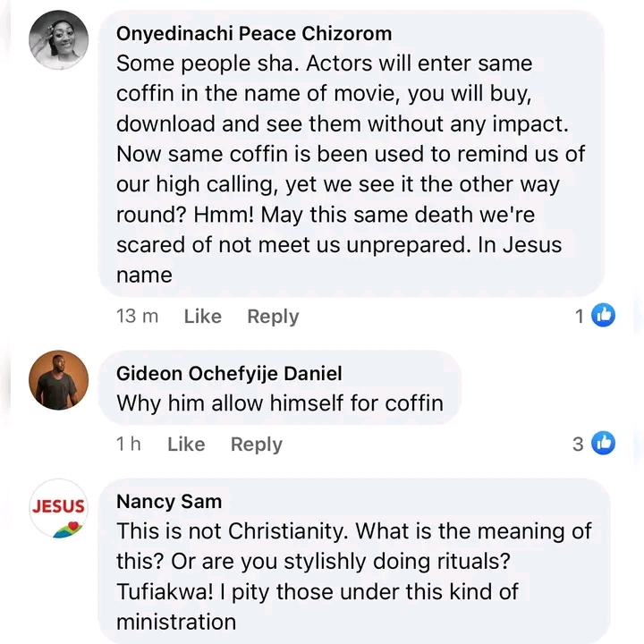Open Nancy Sam's JESUS profile picture
The width and height of the screenshot is (644, 644).
pyautogui.click(x=59, y=508)
